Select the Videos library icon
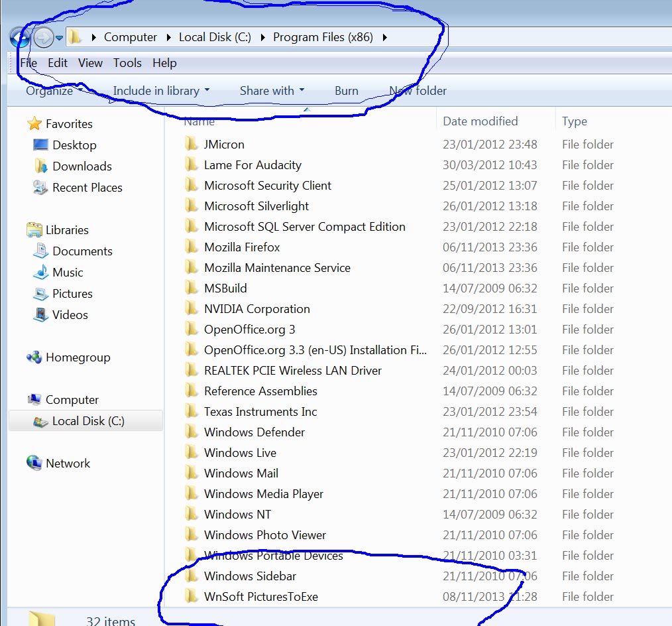The image size is (672, 626). click(x=40, y=315)
